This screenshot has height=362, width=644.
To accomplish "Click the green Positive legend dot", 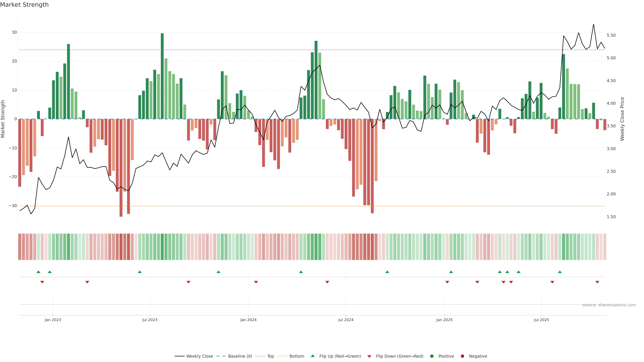I will [432, 356].
